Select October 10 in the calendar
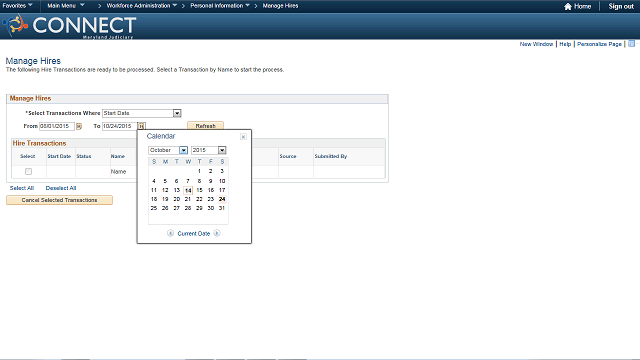640x360 pixels. pyautogui.click(x=222, y=181)
